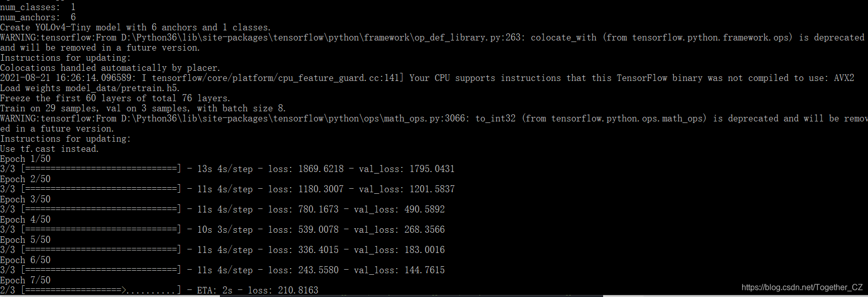This screenshot has width=868, height=297.
Task: Click val_loss value 144.7615
Action: pos(425,270)
